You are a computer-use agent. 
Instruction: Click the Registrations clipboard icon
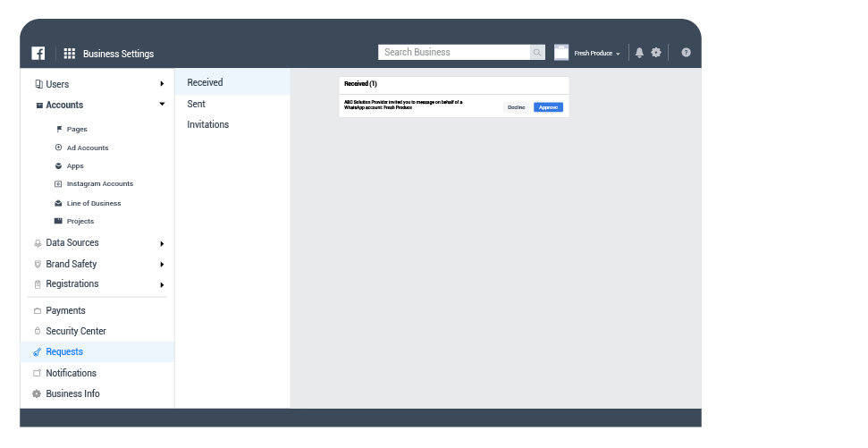coord(38,284)
